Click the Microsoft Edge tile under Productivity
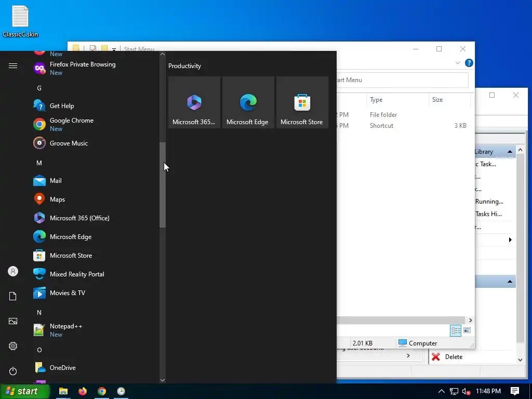532x399 pixels. pyautogui.click(x=248, y=102)
